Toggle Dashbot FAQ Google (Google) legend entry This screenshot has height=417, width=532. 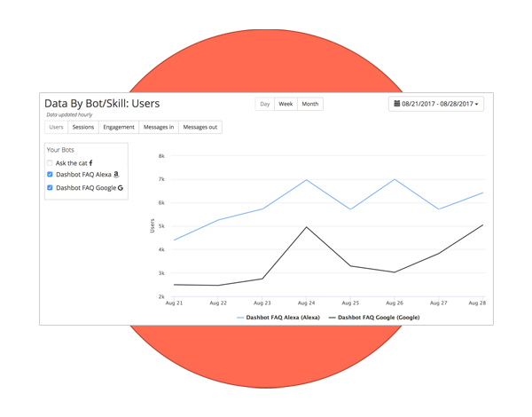click(x=374, y=318)
